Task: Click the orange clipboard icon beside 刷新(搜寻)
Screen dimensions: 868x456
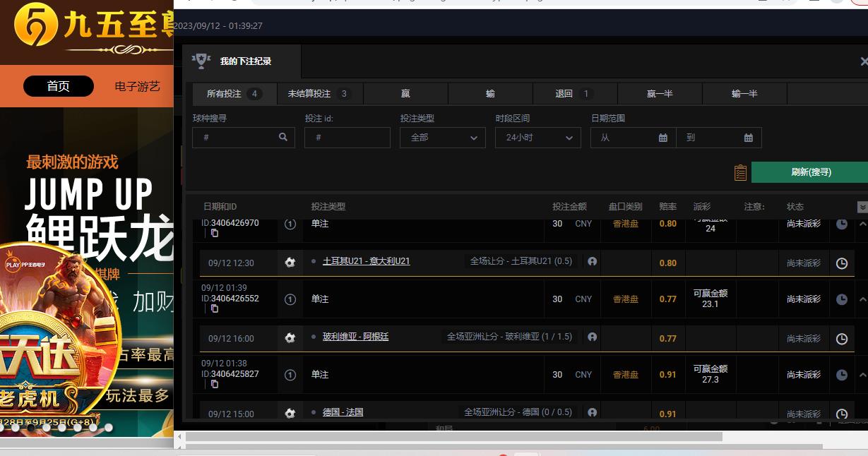Action: point(740,172)
